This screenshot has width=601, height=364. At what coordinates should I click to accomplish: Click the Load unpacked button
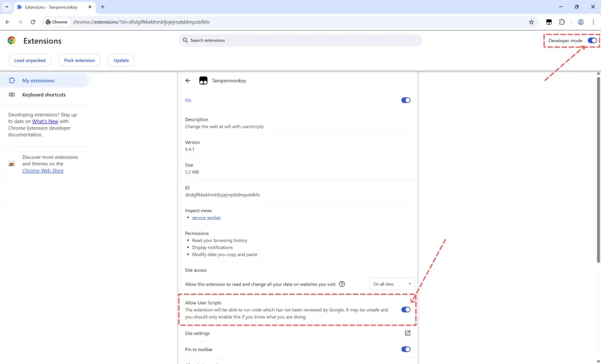pyautogui.click(x=29, y=60)
